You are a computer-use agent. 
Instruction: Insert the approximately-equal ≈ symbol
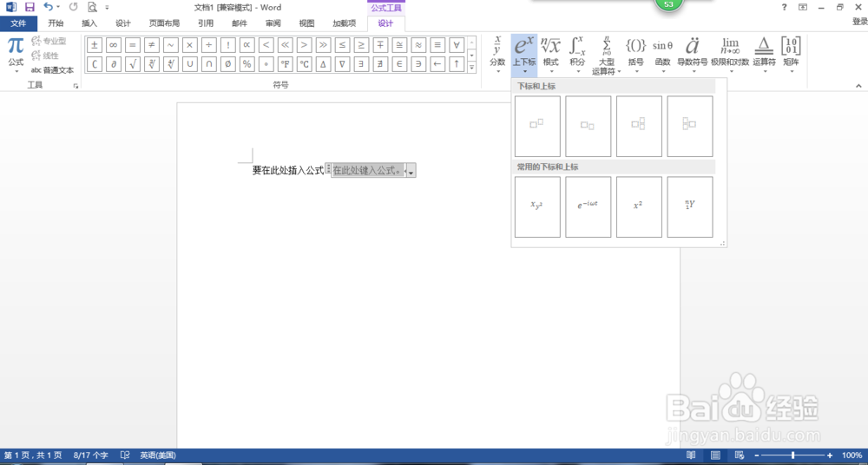pyautogui.click(x=418, y=45)
